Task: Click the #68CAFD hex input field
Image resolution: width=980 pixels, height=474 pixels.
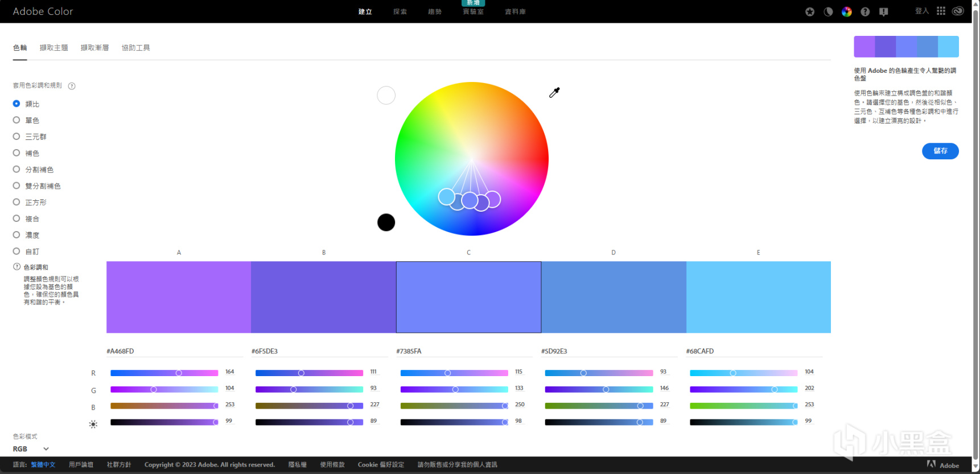Action: click(x=754, y=351)
